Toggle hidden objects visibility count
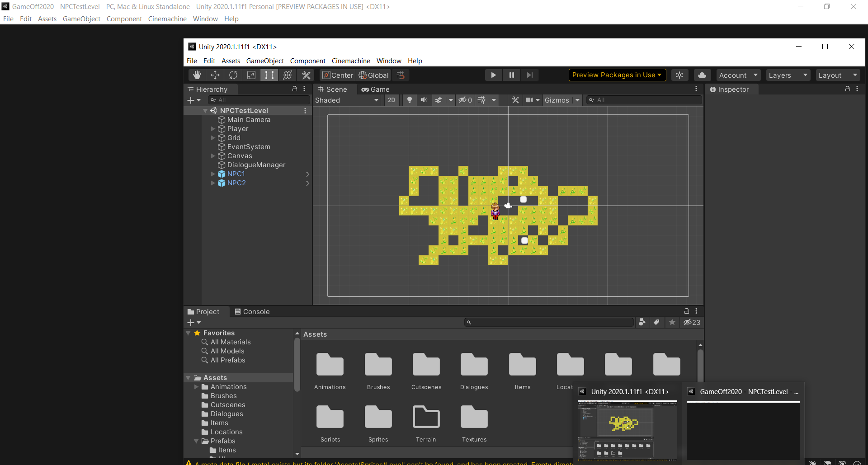Image resolution: width=868 pixels, height=465 pixels. click(465, 100)
